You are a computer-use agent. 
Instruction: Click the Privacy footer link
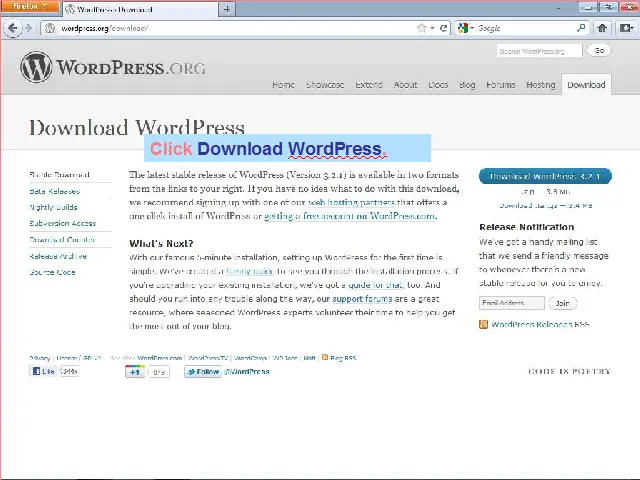pos(40,358)
